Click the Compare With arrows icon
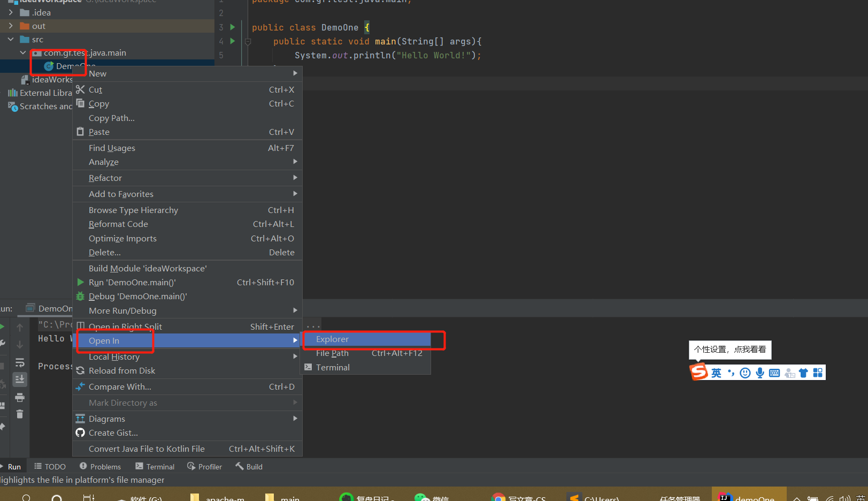 80,386
